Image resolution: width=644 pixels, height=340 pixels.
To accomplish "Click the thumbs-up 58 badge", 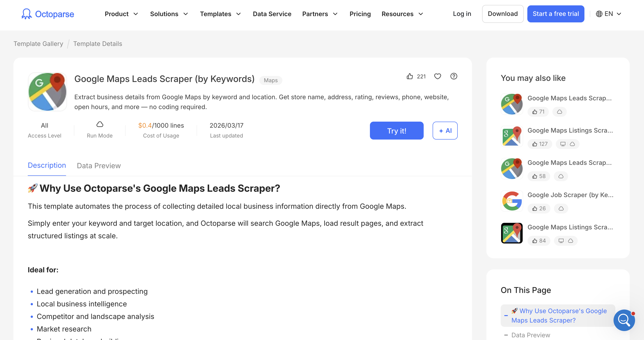I will click(539, 176).
